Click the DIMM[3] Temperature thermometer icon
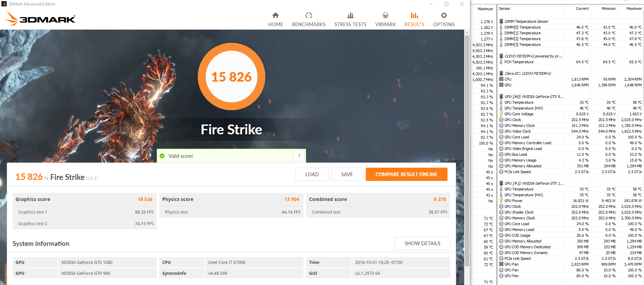The width and height of the screenshot is (644, 285). click(x=501, y=44)
